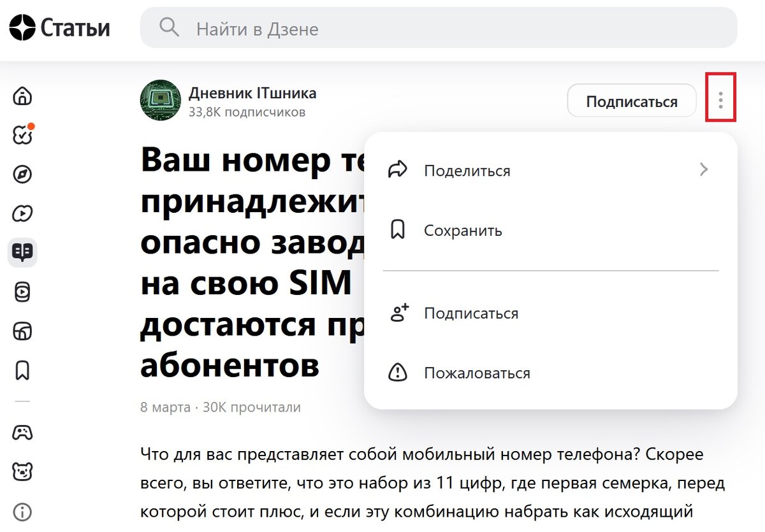This screenshot has width=765, height=532.
Task: Open the Video section icon
Action: tap(22, 213)
